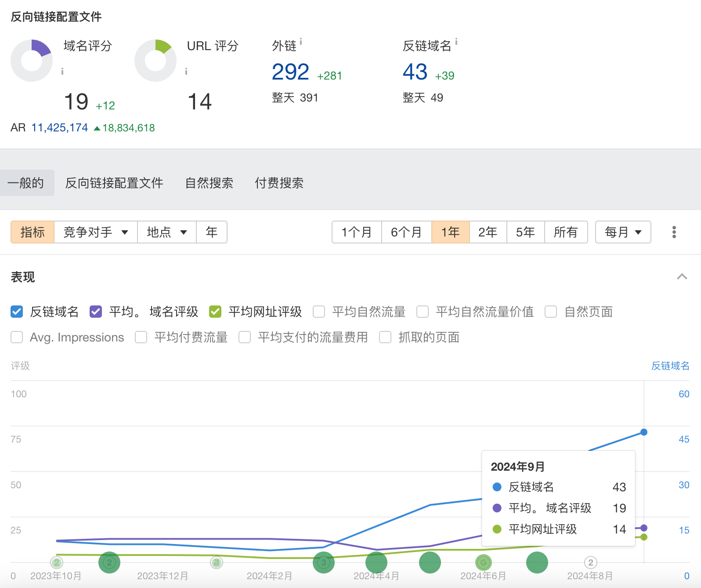Click the 整天 49 text
This screenshot has width=701, height=588.
pyautogui.click(x=423, y=98)
